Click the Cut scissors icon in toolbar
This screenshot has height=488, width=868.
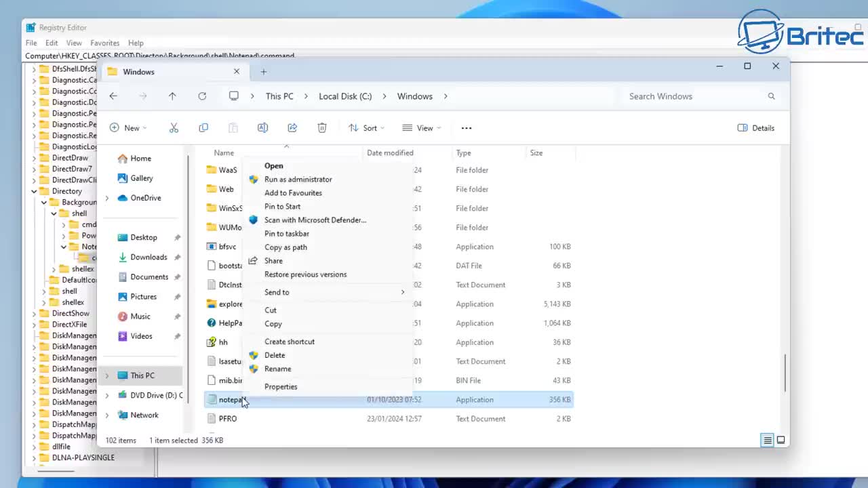(174, 128)
